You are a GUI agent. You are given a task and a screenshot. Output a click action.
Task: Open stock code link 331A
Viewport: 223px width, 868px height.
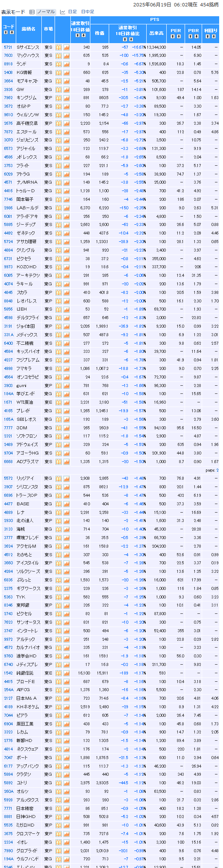9,335
